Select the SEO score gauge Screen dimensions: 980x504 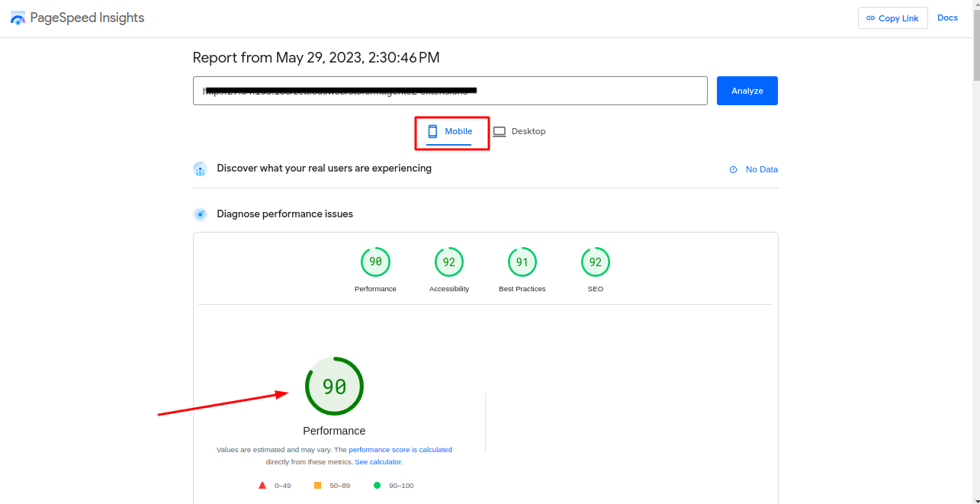[x=595, y=262]
